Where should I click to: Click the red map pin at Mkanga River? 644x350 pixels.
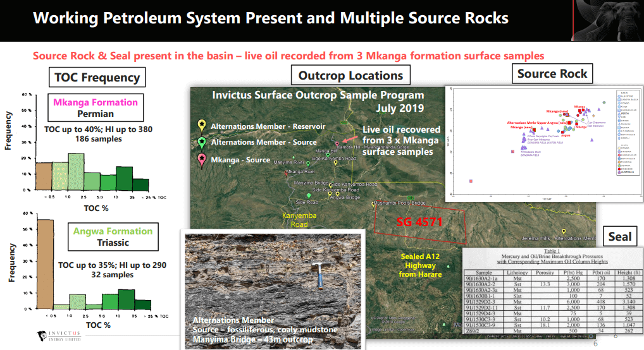coord(287,174)
